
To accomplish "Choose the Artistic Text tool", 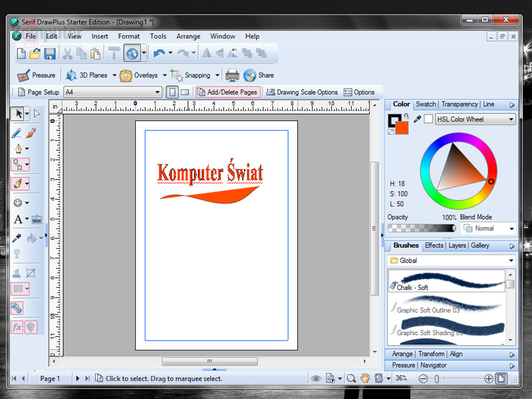I will (19, 219).
